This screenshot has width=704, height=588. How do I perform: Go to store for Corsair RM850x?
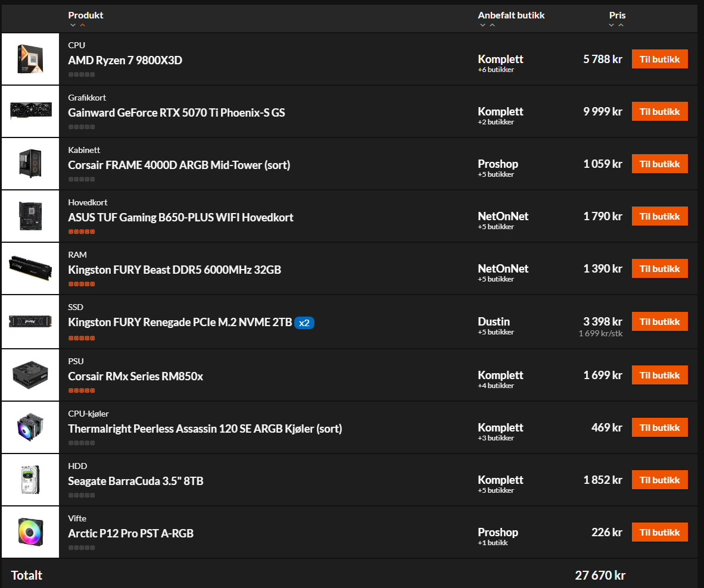[659, 376]
